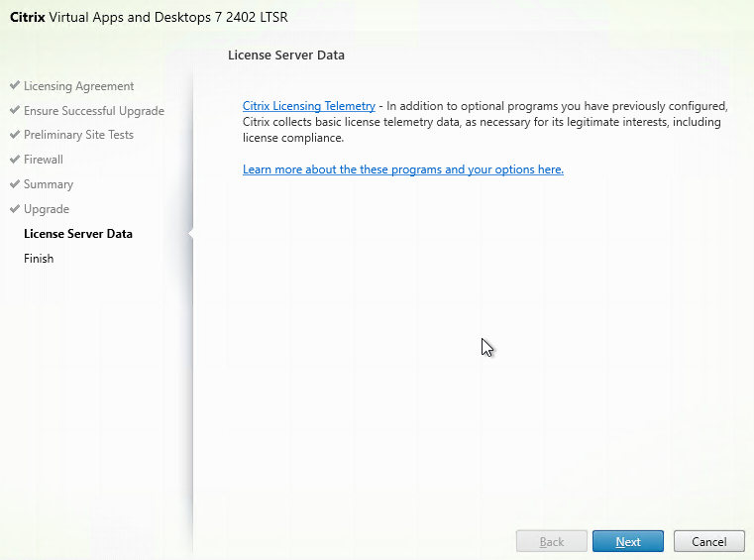
Task: Click the Next button
Action: pos(628,541)
